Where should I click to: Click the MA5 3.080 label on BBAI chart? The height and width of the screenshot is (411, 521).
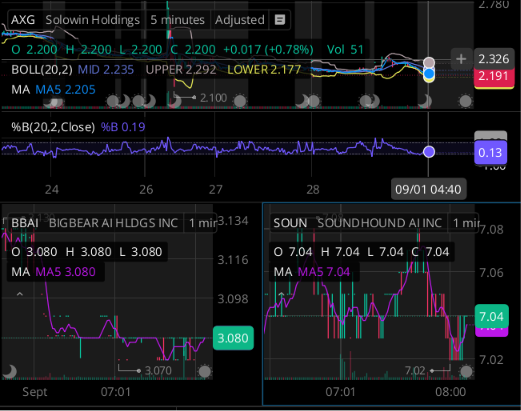click(x=65, y=272)
